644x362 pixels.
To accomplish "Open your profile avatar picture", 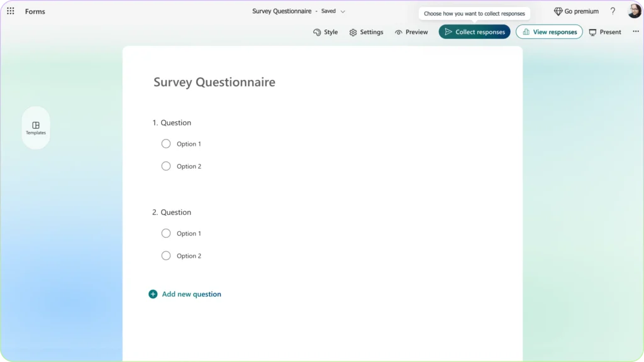I will 633,11.
